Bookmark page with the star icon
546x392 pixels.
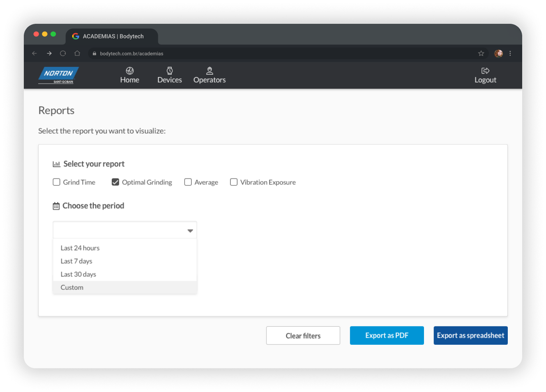[x=481, y=53]
